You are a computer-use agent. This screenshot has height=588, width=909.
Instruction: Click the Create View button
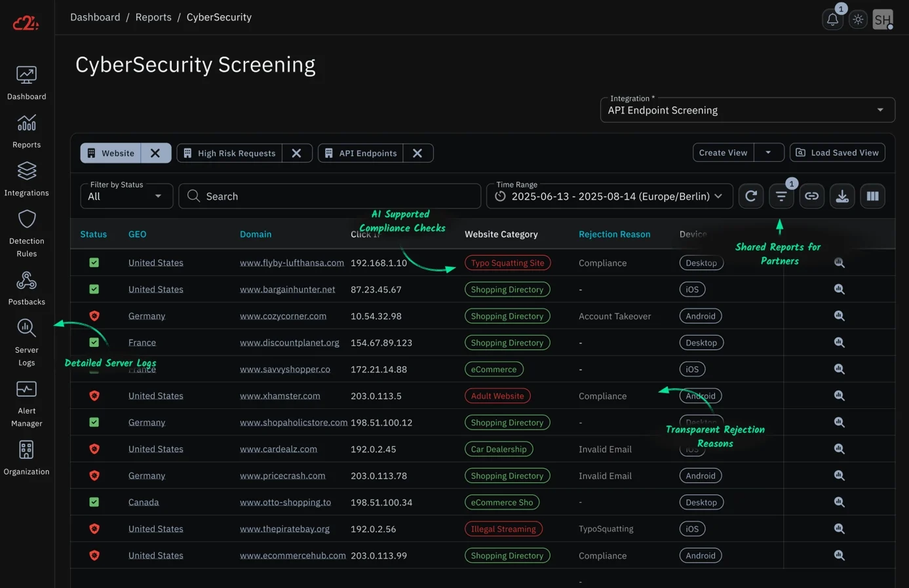(x=723, y=153)
